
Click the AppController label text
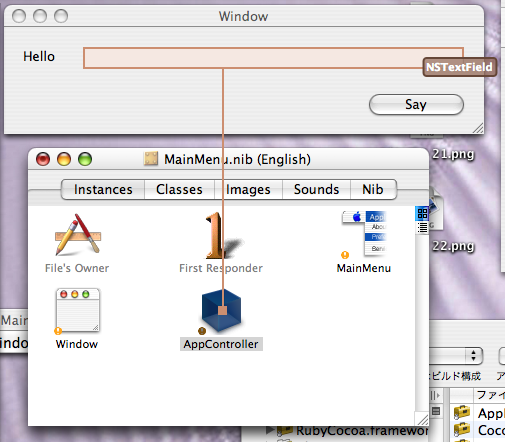[x=221, y=344]
